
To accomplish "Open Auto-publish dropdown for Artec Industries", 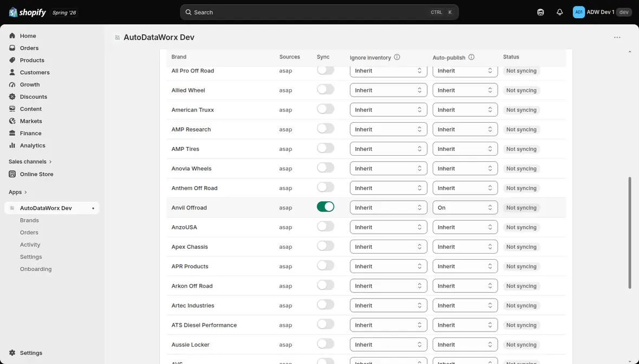I will tap(465, 306).
